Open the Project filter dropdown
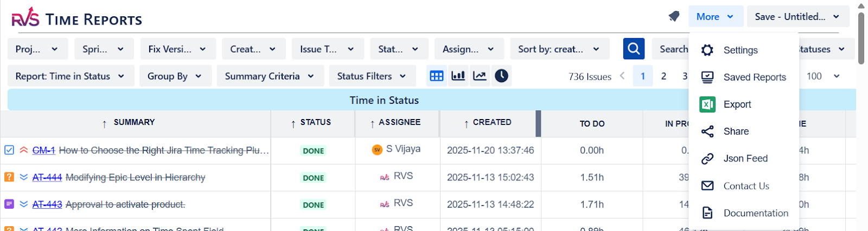This screenshot has width=868, height=231. (37, 49)
